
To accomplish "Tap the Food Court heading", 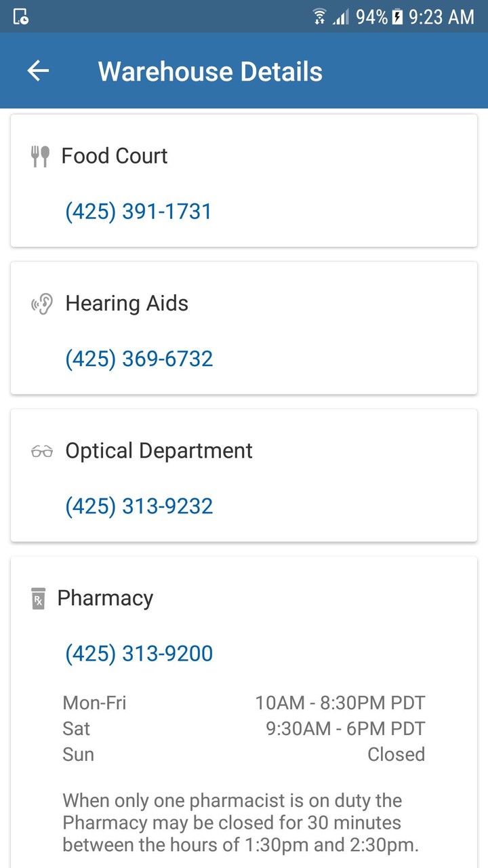I will point(115,156).
